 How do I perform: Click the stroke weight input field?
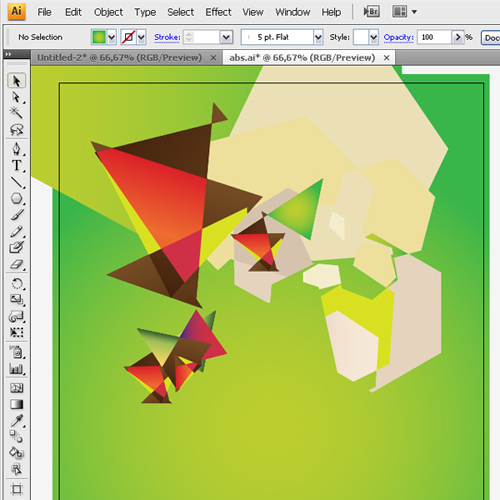206,37
